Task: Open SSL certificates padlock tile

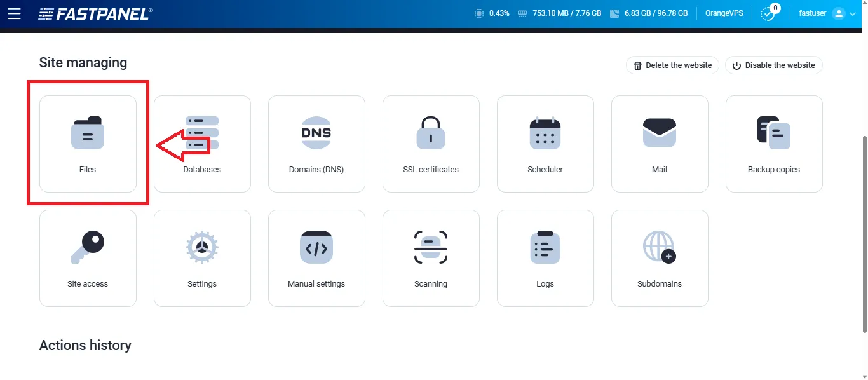Action: point(431,144)
